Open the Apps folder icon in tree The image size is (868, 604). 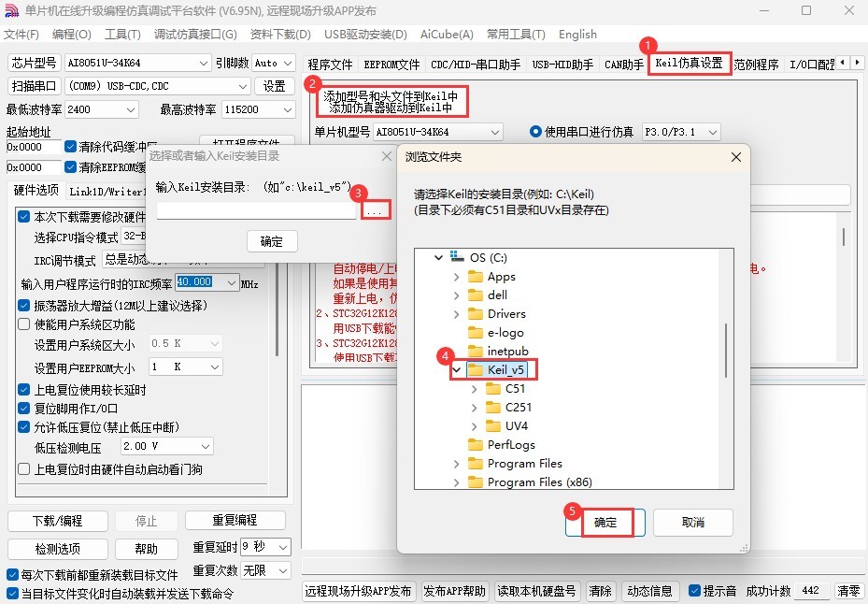(475, 277)
